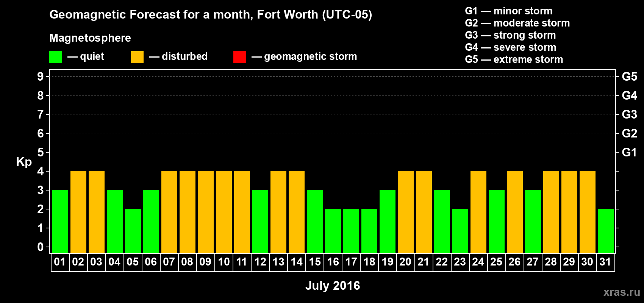The width and height of the screenshot is (644, 303).
Task: Click the 'G3 — strong storm' legend line
Action: pyautogui.click(x=510, y=35)
